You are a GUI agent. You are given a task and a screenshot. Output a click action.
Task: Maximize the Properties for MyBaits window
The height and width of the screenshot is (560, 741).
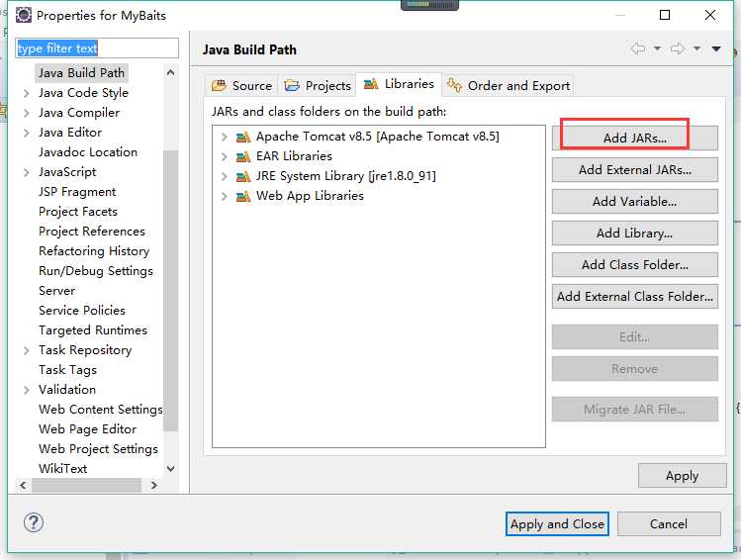click(665, 15)
